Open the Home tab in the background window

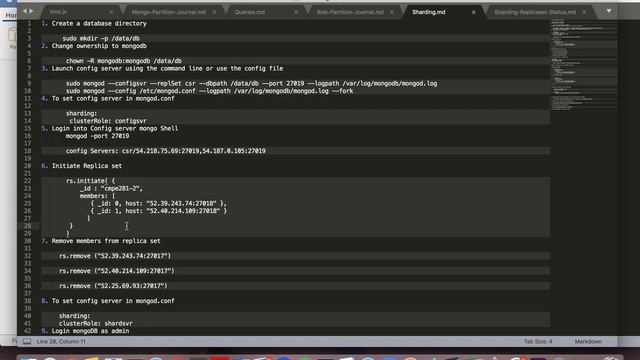(x=11, y=15)
